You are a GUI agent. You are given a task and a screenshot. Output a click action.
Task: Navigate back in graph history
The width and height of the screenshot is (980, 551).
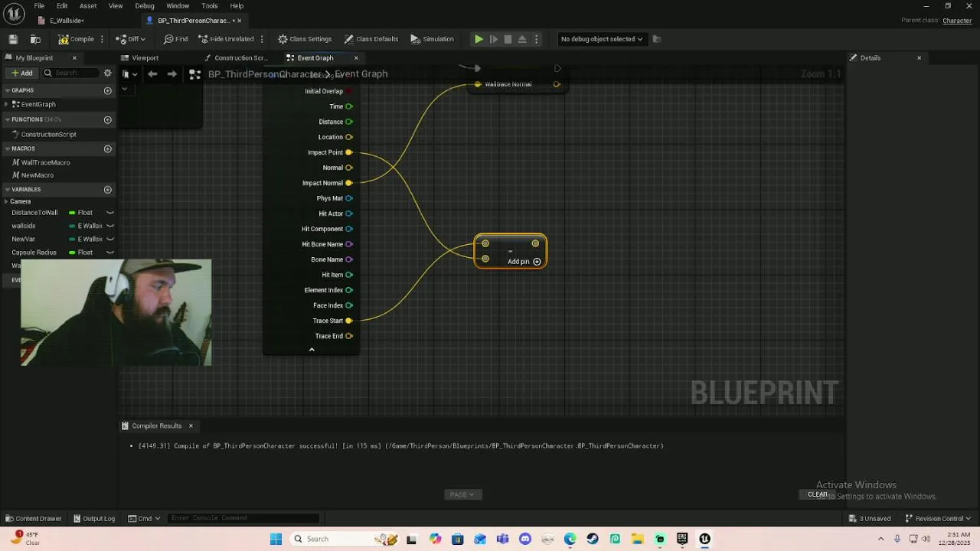tap(152, 74)
